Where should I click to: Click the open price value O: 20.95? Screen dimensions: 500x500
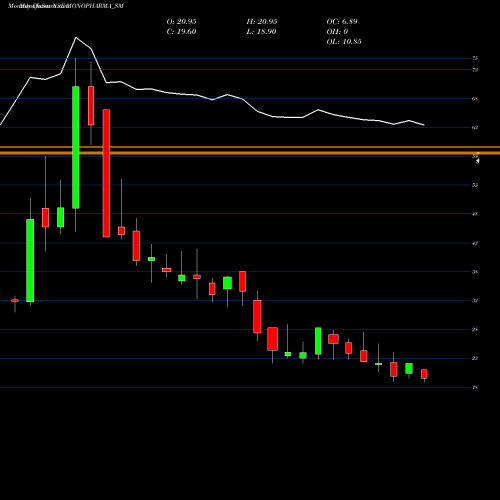pyautogui.click(x=181, y=22)
